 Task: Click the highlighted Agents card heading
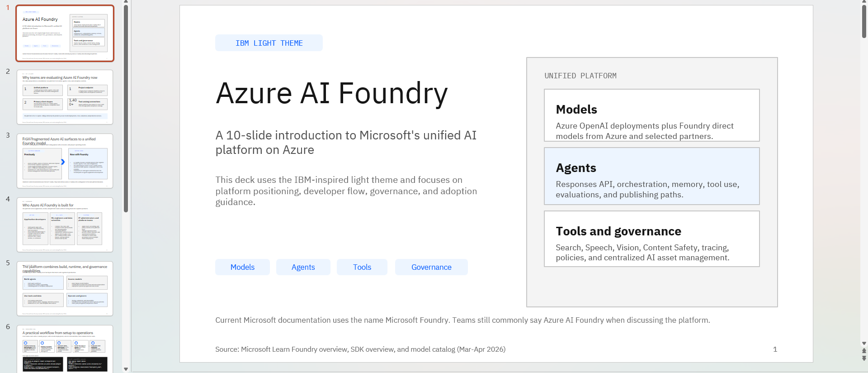pos(576,168)
